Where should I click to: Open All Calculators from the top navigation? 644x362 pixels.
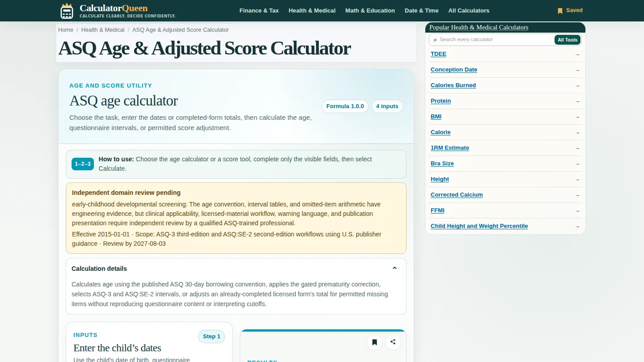(469, 11)
